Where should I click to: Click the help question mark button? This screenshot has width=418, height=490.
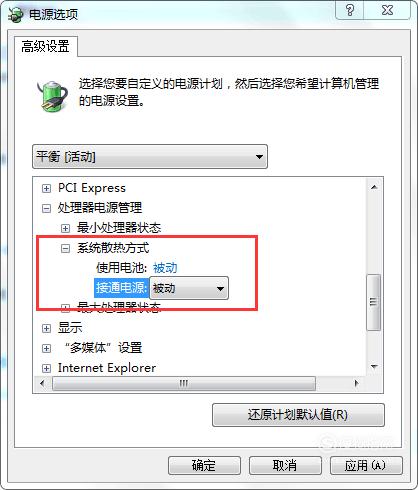pyautogui.click(x=349, y=10)
